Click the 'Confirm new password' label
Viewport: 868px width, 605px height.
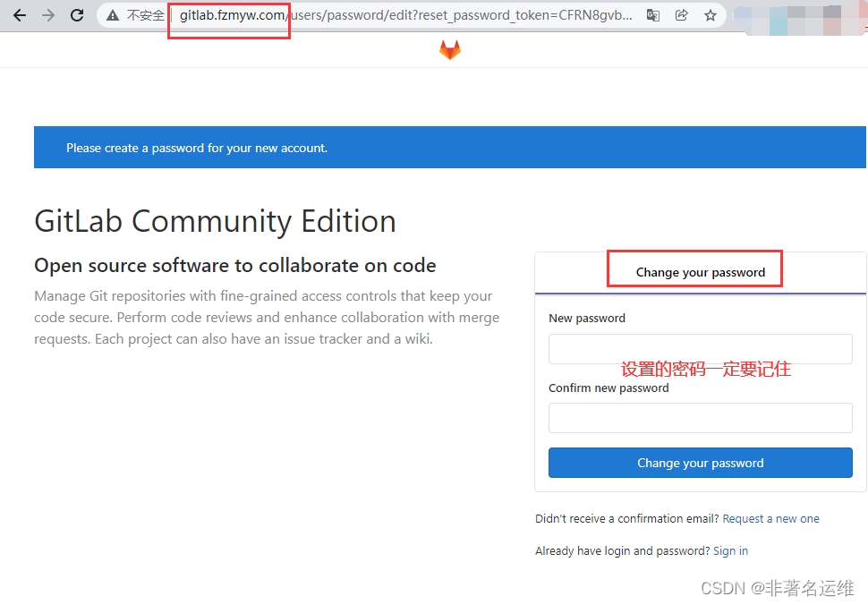608,388
